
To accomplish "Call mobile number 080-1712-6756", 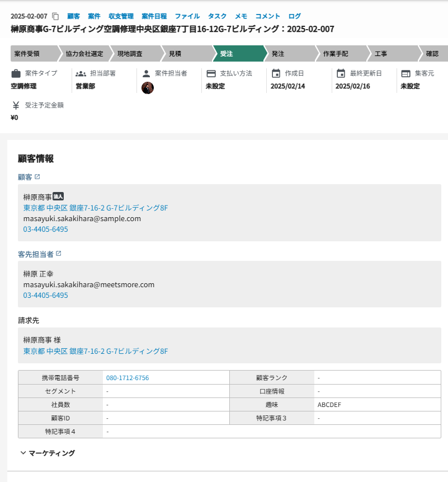I will (128, 378).
